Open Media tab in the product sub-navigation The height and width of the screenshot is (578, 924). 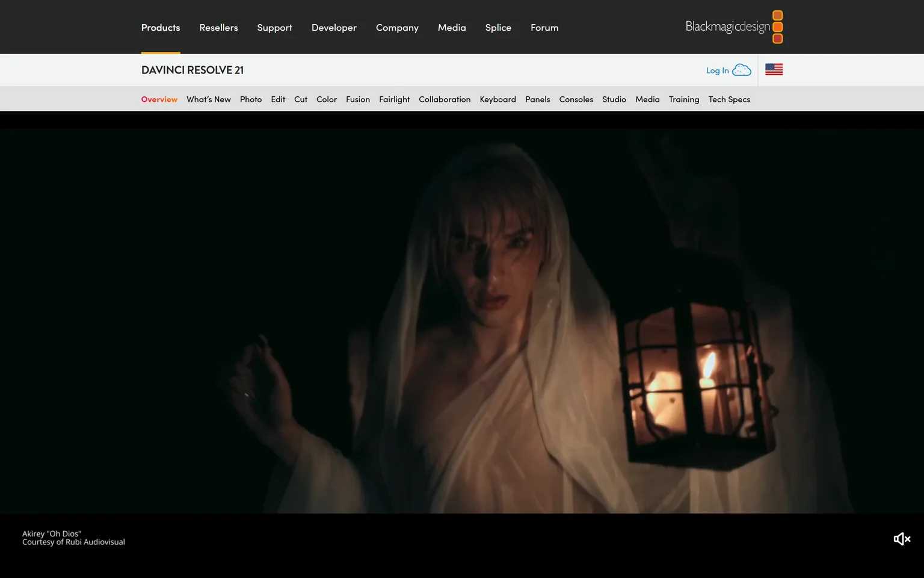click(647, 99)
